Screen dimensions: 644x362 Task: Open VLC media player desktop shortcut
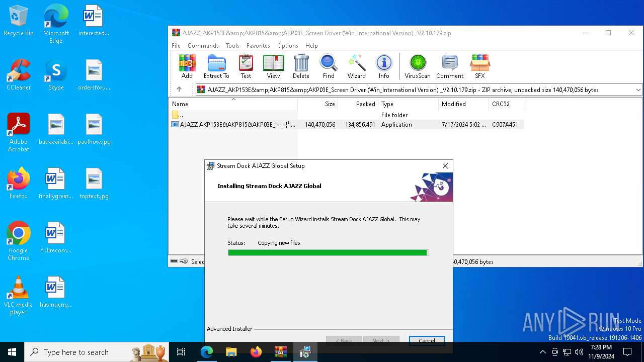tap(19, 296)
